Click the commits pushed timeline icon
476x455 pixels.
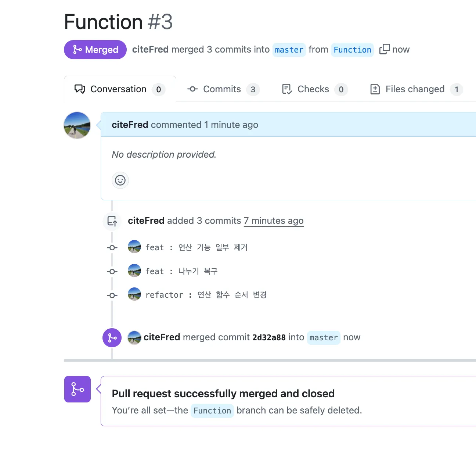(112, 221)
